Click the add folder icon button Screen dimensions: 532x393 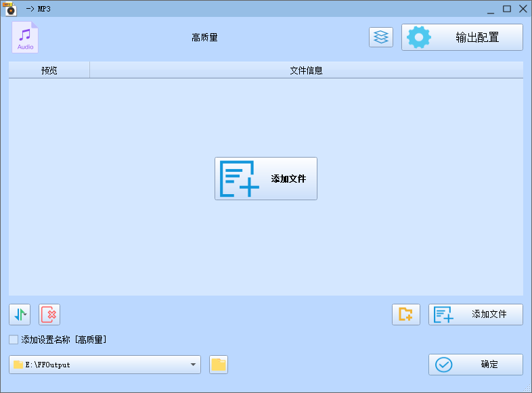click(406, 315)
